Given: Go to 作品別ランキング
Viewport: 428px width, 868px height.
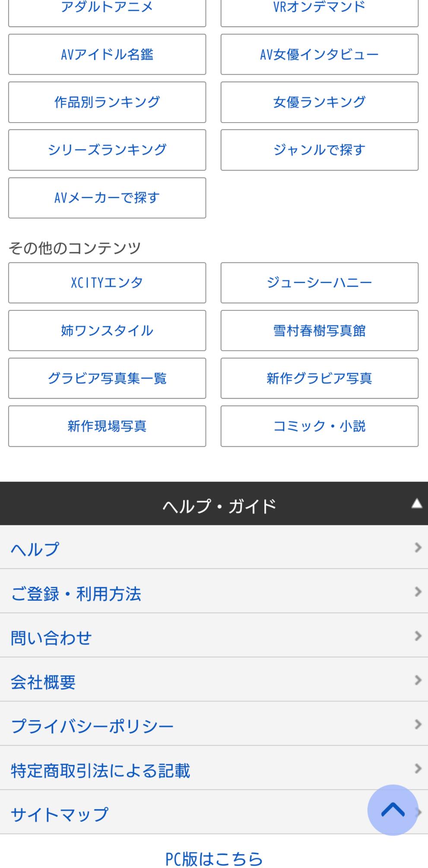Looking at the screenshot, I should coord(107,102).
